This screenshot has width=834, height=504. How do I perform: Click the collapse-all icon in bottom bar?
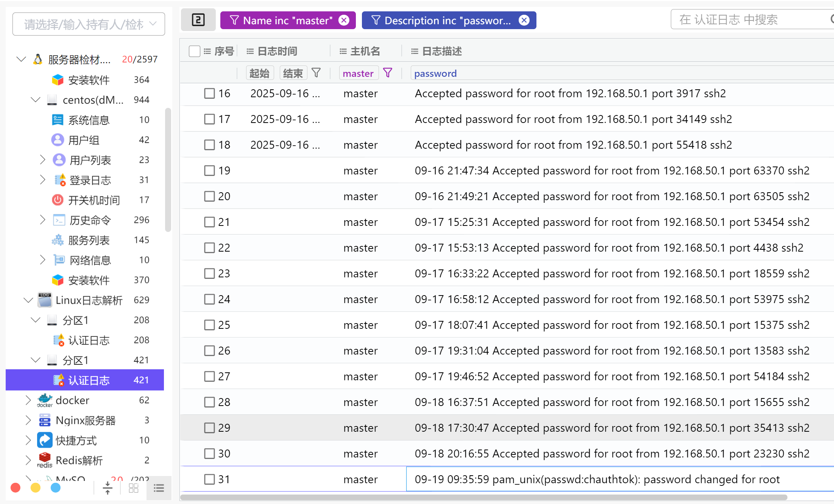(x=108, y=488)
